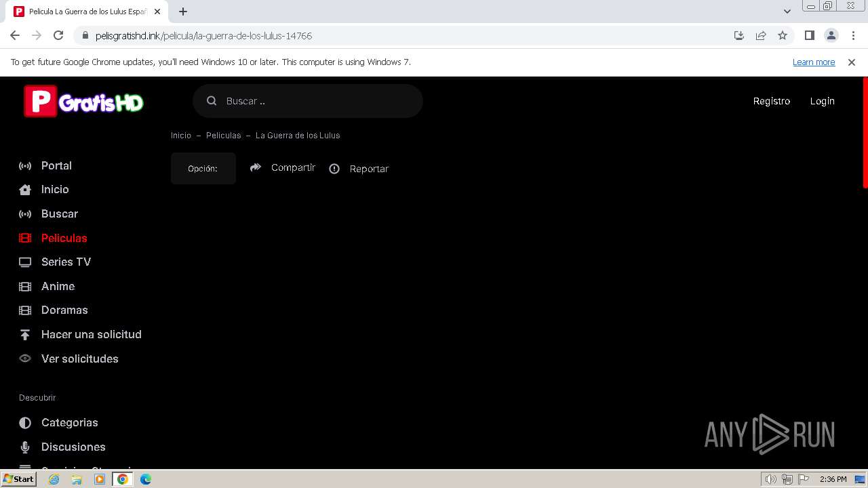Click the Compartir share arrow icon
Viewport: 868px width, 488px height.
pyautogui.click(x=256, y=167)
